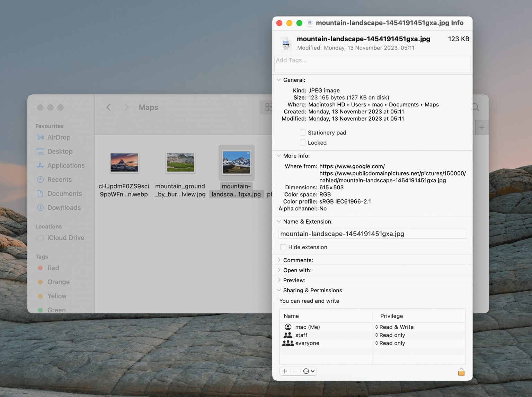Click the forward navigation arrow in Finder
Image resolution: width=532 pixels, height=397 pixels.
pos(127,107)
